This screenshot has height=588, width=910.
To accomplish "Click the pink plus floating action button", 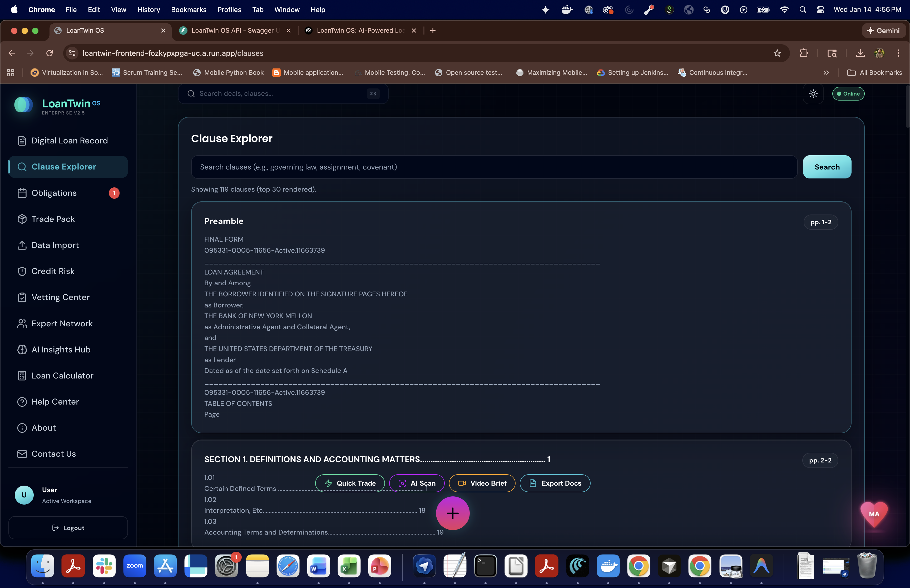I will point(453,513).
